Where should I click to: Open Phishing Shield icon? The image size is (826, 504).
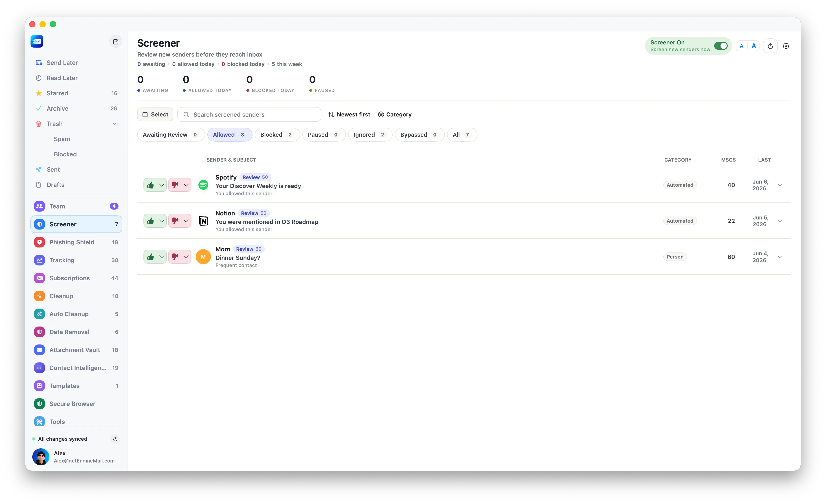click(40, 242)
